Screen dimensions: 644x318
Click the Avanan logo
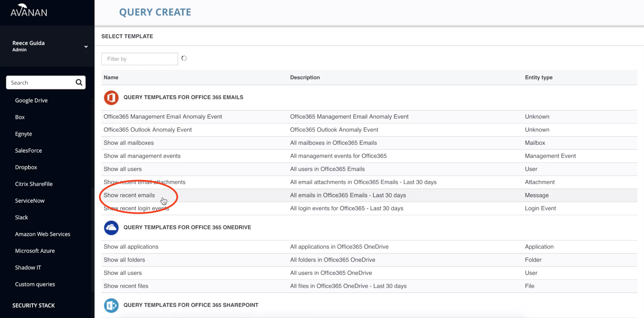[x=29, y=11]
